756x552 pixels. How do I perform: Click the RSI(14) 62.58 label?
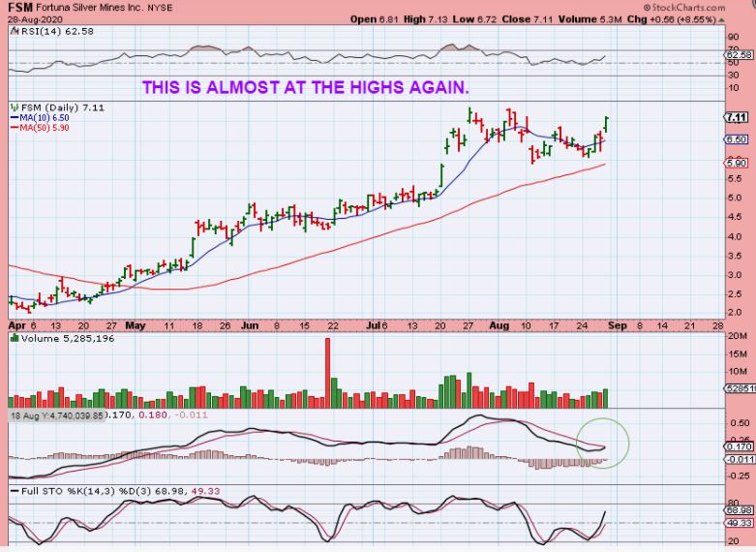coord(57,31)
